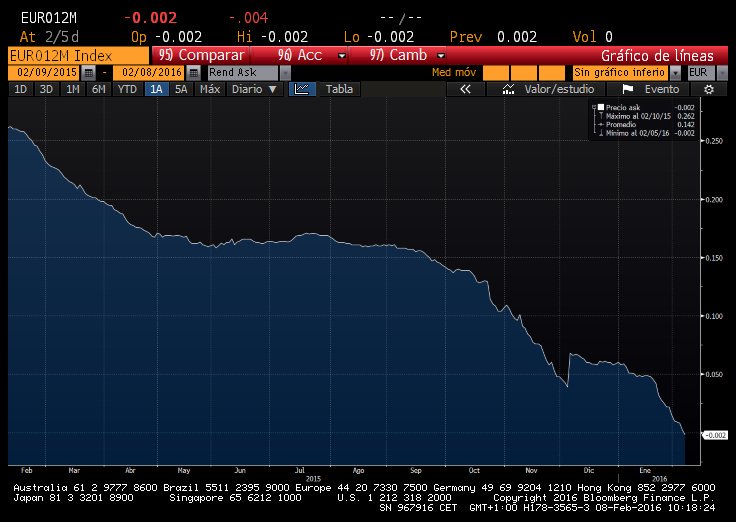Switch range to 5A

(181, 89)
